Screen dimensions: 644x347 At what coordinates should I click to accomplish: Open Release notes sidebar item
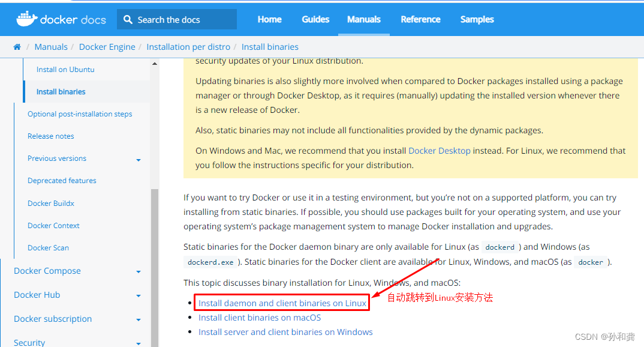(50, 136)
